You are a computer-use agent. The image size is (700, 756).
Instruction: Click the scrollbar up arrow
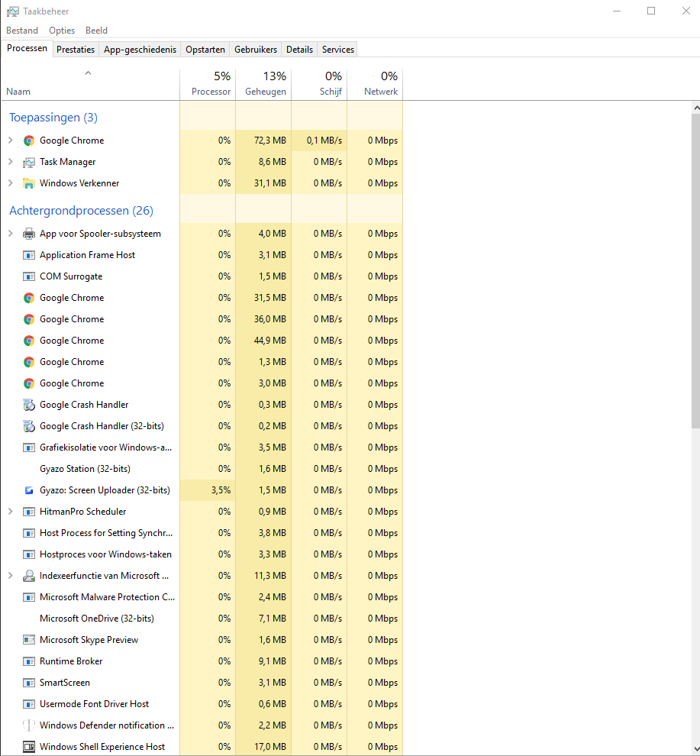(x=695, y=108)
